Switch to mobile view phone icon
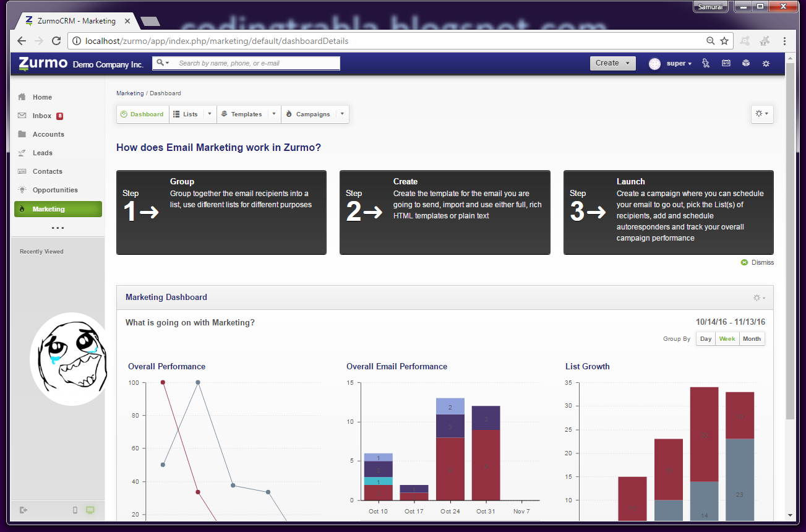Screen dimensions: 806x532 tap(75, 510)
